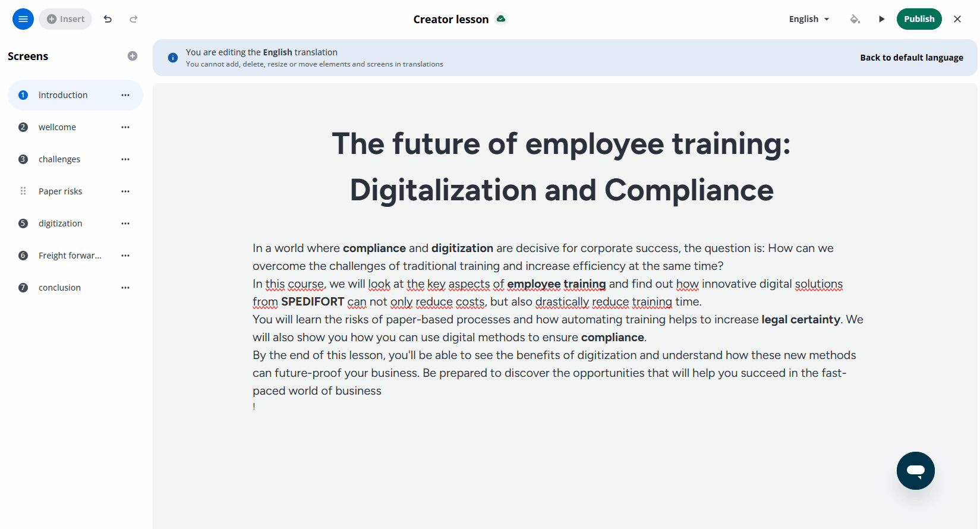Viewport: 980px width, 529px height.
Task: Add a new screen with plus icon
Action: (x=133, y=56)
